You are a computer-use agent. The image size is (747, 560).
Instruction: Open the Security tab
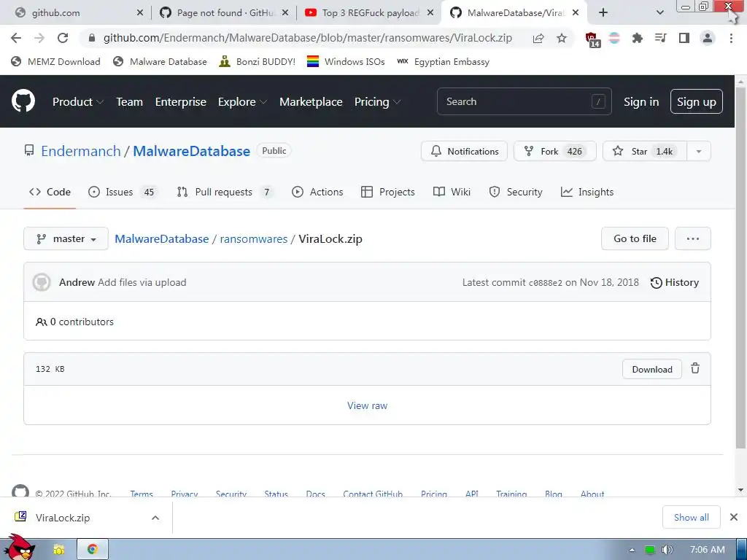click(516, 192)
